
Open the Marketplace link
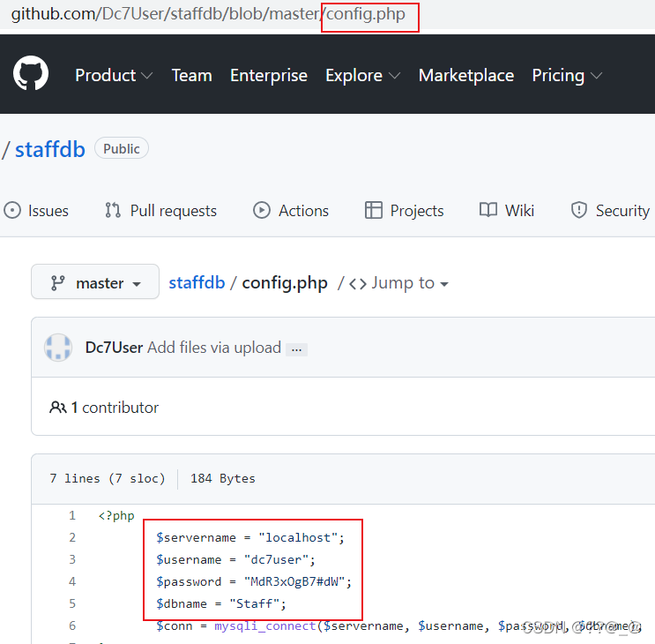pyautogui.click(x=466, y=76)
